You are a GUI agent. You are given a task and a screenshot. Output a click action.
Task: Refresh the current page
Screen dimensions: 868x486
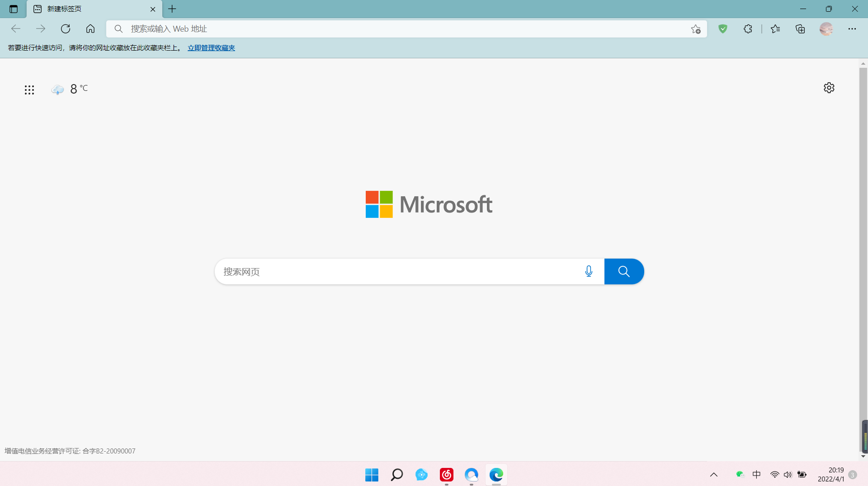[66, 29]
